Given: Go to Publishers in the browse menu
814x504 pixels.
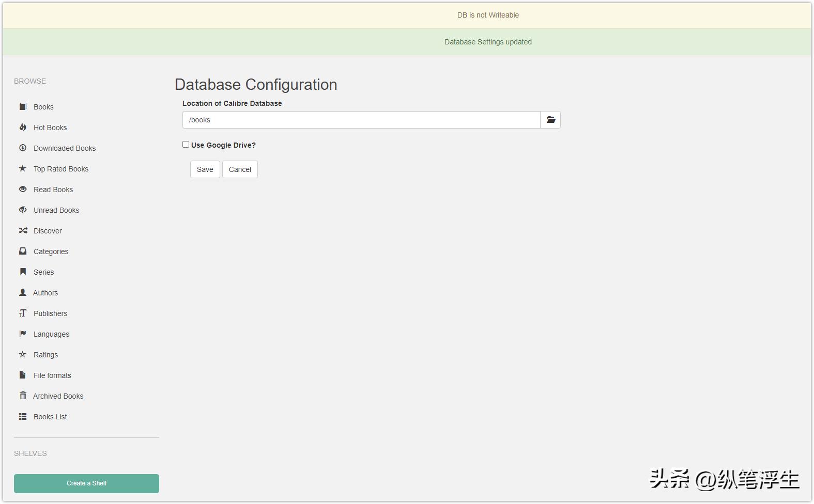Looking at the screenshot, I should (50, 313).
